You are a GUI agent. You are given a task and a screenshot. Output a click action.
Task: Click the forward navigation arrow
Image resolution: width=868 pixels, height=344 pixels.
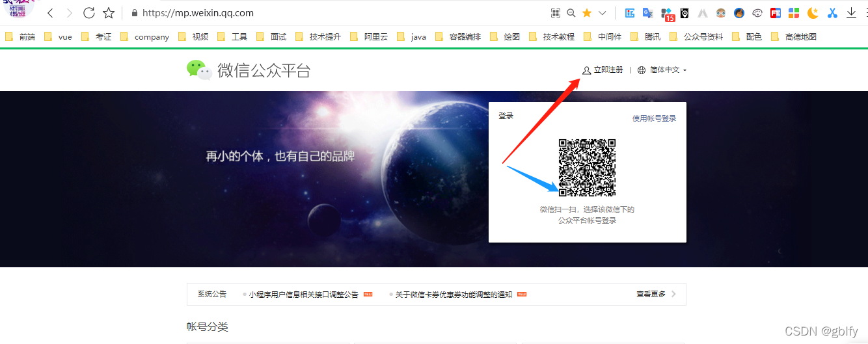click(x=70, y=13)
